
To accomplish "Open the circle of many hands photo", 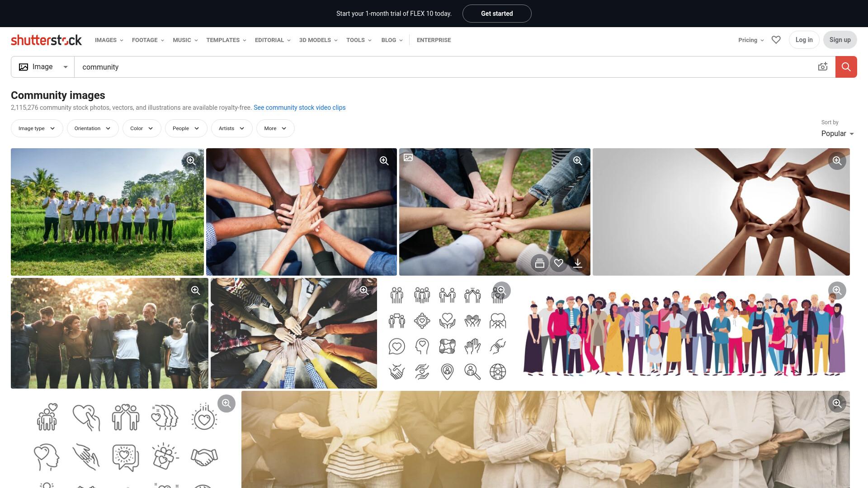I will 294,333.
